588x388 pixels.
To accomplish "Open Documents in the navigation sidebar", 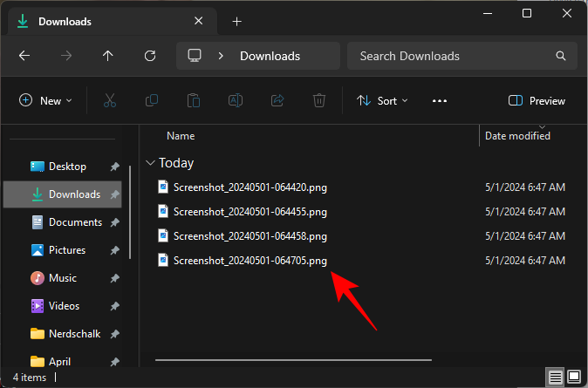I will pos(74,222).
